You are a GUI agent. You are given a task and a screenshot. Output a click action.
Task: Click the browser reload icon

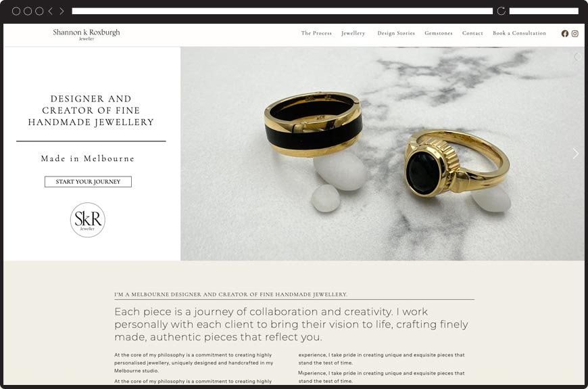(501, 11)
